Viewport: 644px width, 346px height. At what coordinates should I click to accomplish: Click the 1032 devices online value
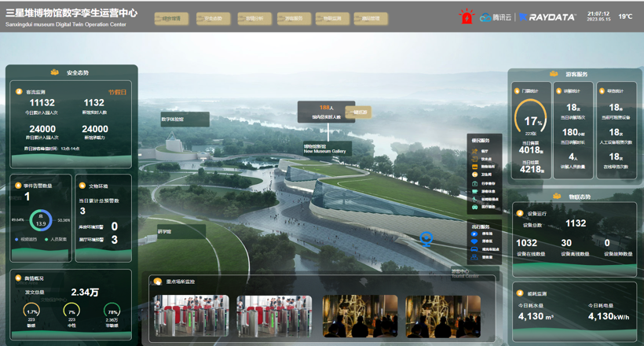tap(526, 243)
